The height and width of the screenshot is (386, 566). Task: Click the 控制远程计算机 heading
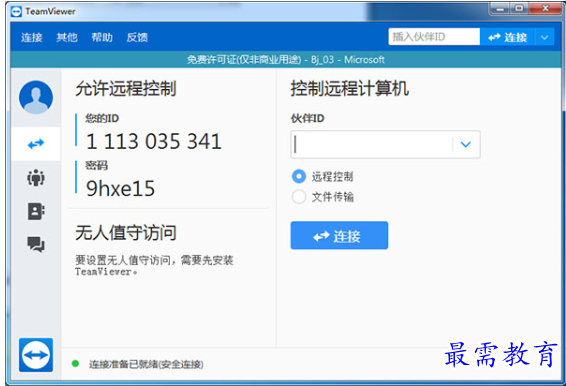tap(349, 88)
